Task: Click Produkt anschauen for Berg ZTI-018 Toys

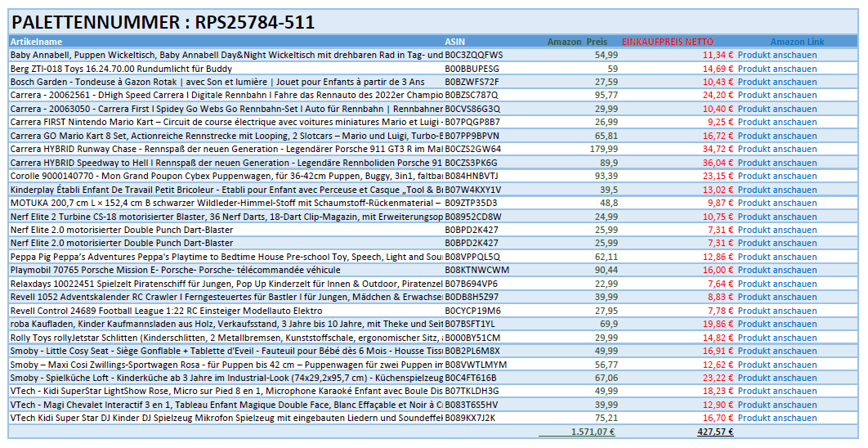Action: (776, 69)
